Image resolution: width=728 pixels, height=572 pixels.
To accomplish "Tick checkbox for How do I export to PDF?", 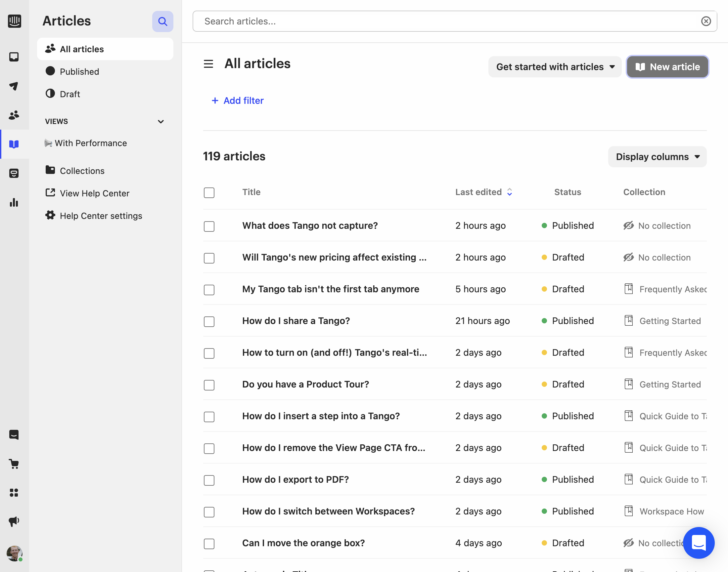I will pos(209,480).
